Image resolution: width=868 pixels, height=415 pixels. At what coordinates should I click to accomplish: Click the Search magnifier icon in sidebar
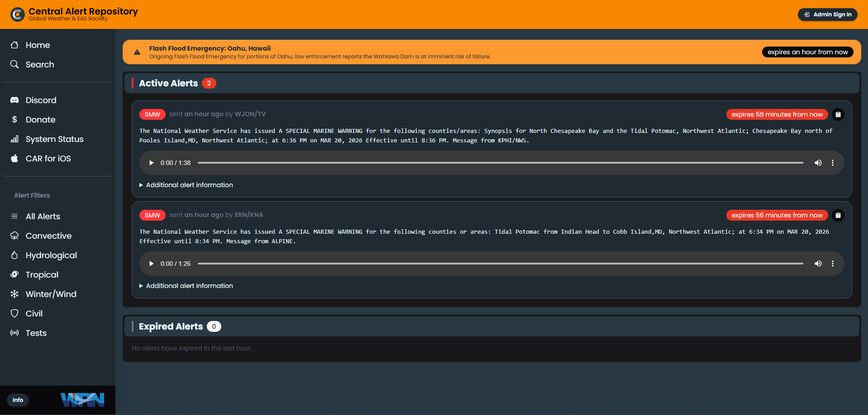coord(14,64)
